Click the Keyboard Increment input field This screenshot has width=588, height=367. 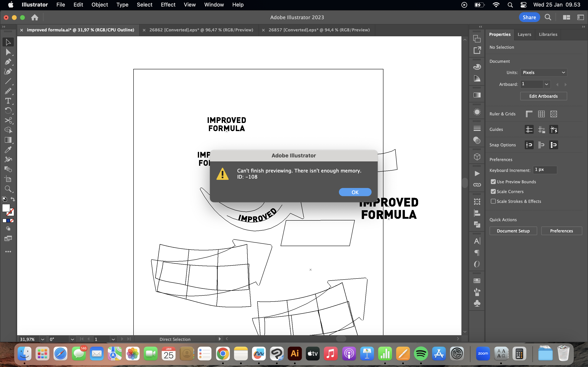(x=545, y=170)
